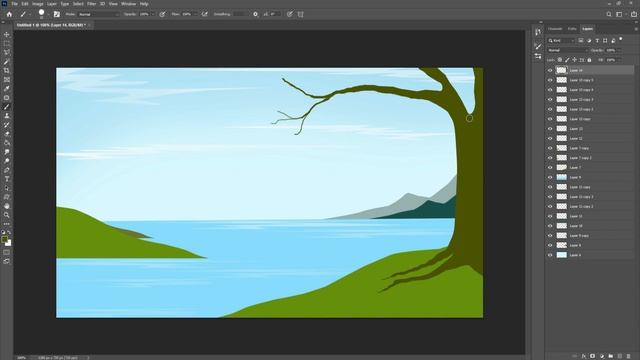The height and width of the screenshot is (360, 640).
Task: Toggle lock transparent pixels
Action: click(x=560, y=60)
